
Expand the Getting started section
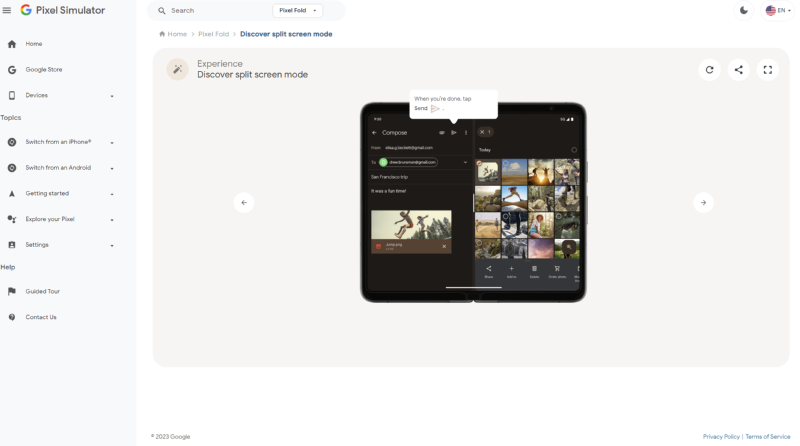tap(111, 194)
